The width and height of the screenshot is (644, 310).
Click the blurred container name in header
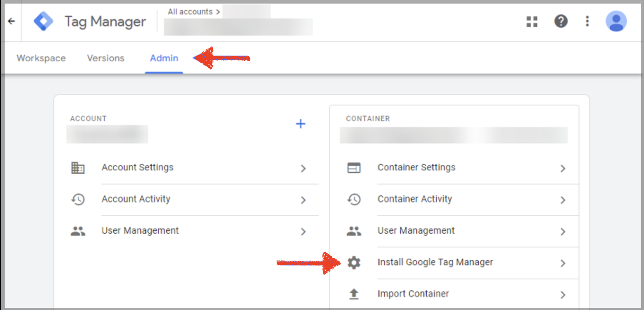coord(238,27)
